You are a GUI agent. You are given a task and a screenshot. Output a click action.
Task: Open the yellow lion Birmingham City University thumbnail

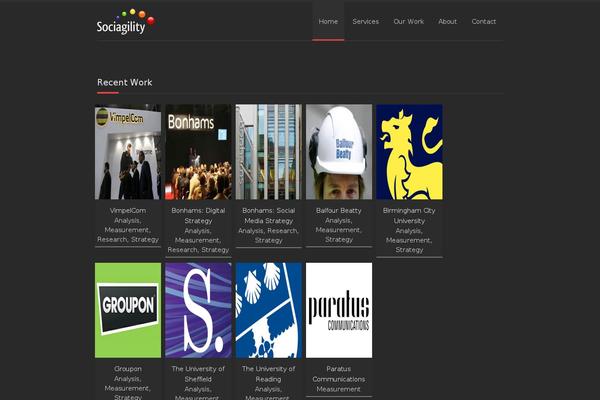409,152
